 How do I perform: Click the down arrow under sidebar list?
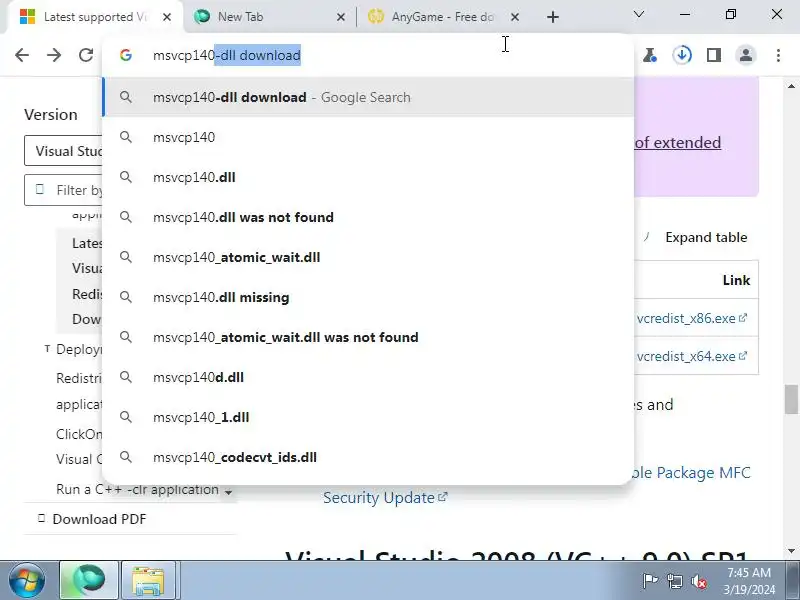[x=228, y=492]
